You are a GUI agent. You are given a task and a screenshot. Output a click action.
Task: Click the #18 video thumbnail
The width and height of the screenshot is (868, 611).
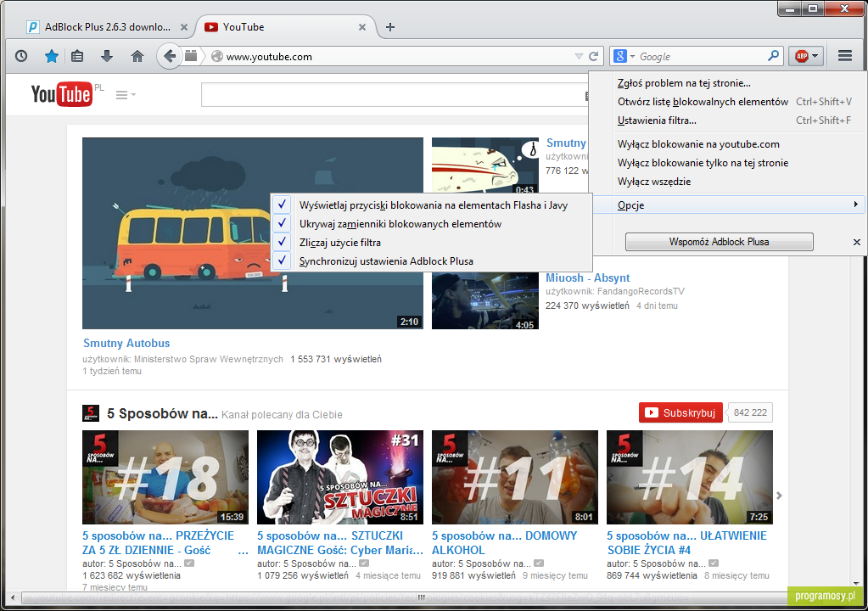(x=165, y=477)
